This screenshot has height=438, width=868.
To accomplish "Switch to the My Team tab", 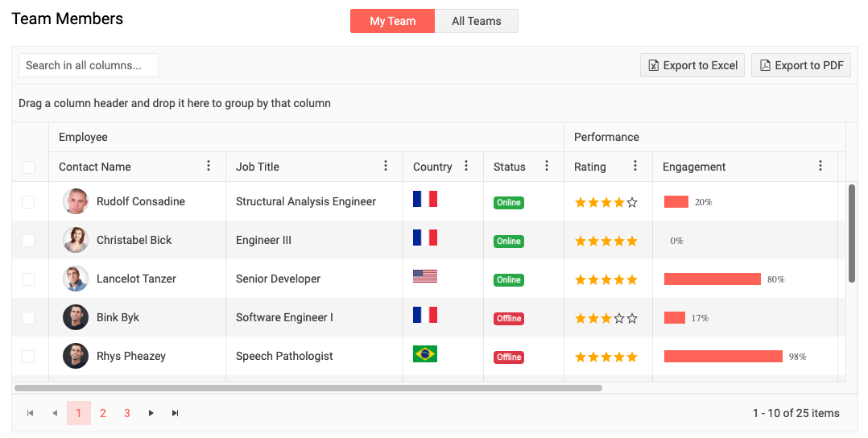I will click(x=392, y=21).
